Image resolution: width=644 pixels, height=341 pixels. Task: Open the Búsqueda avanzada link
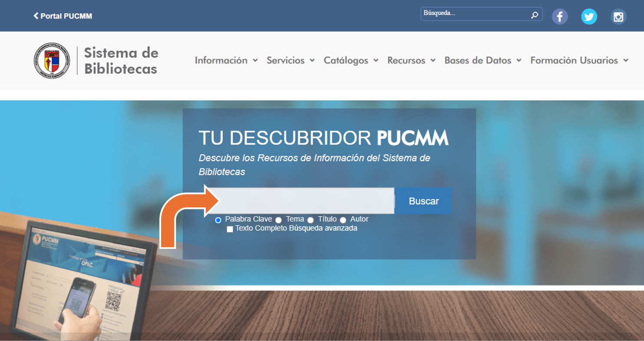[323, 228]
